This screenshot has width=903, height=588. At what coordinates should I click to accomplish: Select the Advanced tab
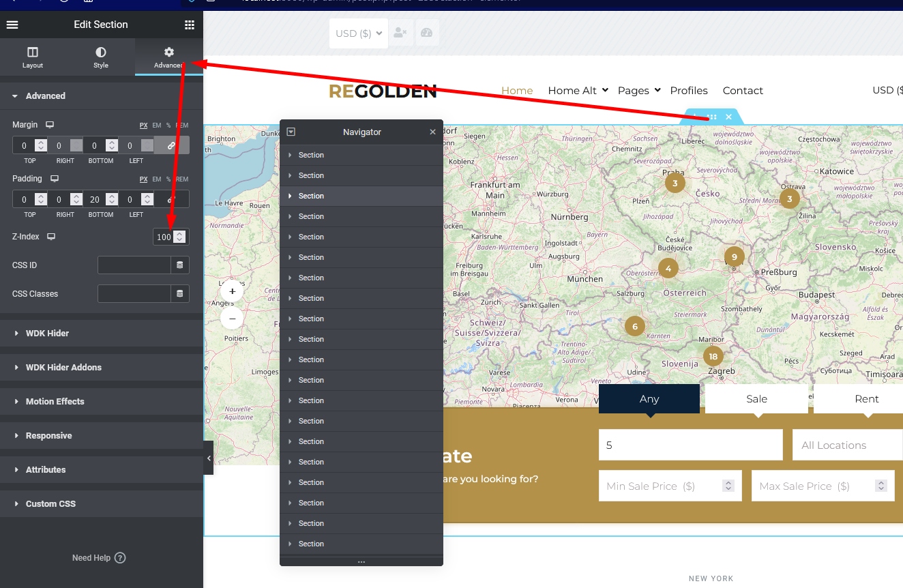(169, 57)
